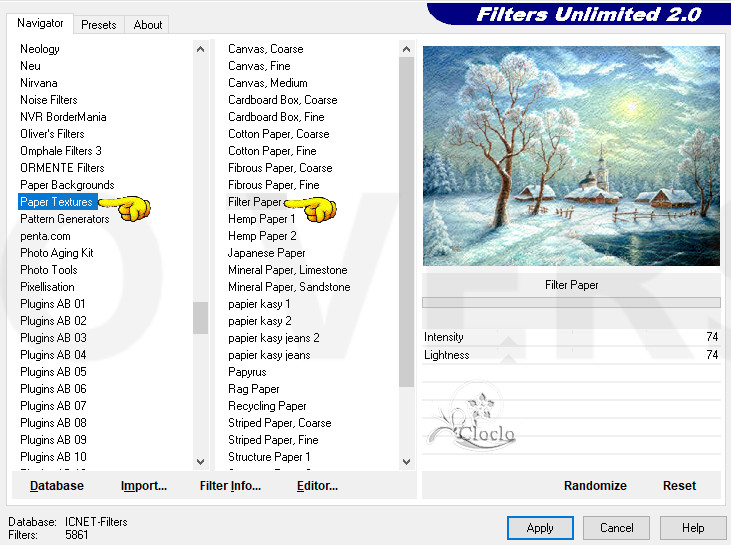Select Plugins AB 05
This screenshot has height=545, width=731.
pos(53,372)
